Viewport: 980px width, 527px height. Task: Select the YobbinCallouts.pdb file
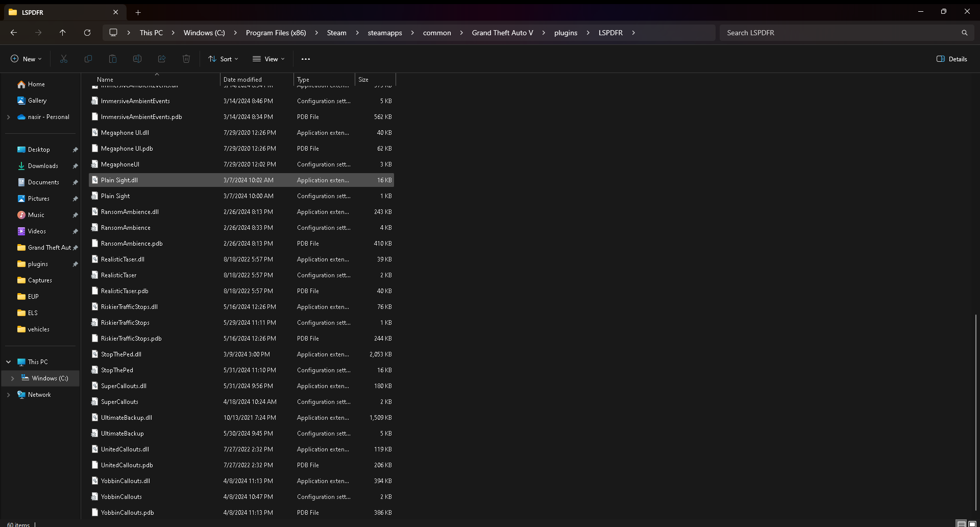tap(241, 513)
